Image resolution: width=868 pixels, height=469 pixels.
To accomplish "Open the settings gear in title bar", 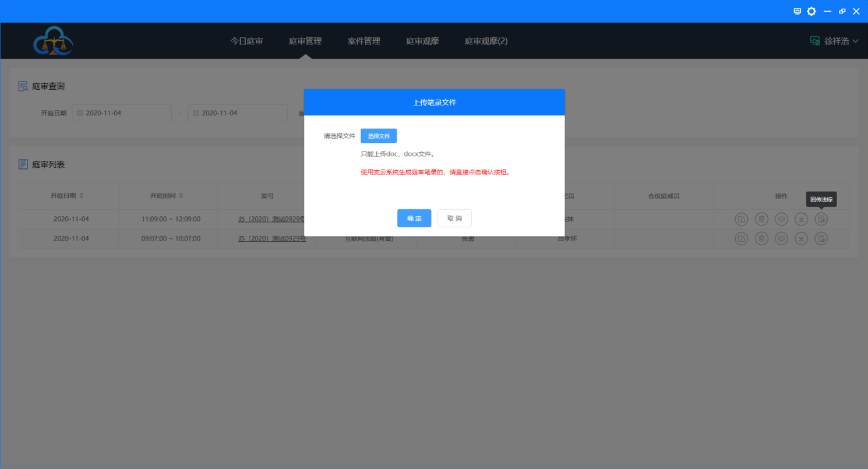I will pos(811,11).
